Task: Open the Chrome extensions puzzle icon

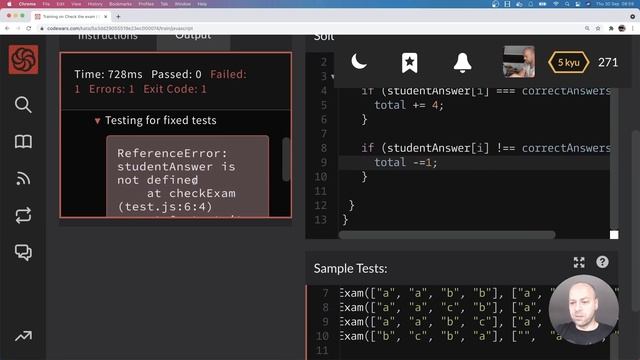Action: pyautogui.click(x=611, y=28)
